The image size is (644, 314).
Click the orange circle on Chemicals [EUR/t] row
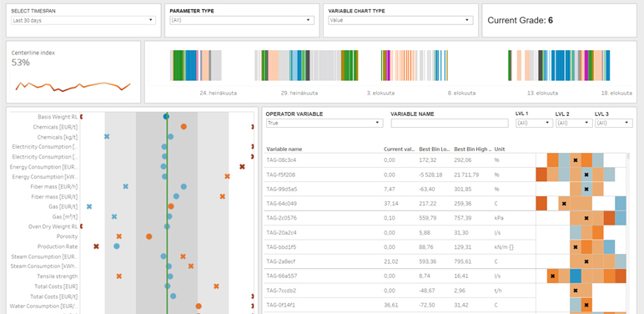(x=184, y=127)
